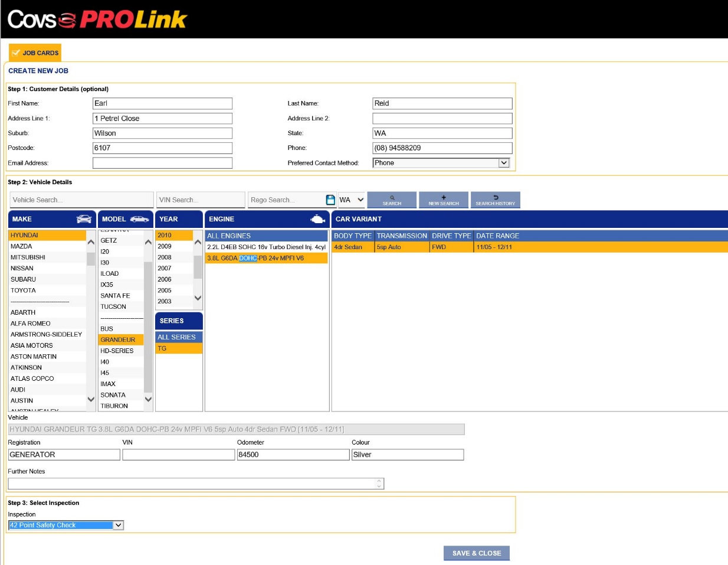Click the car icon in MAKE header

pos(84,219)
